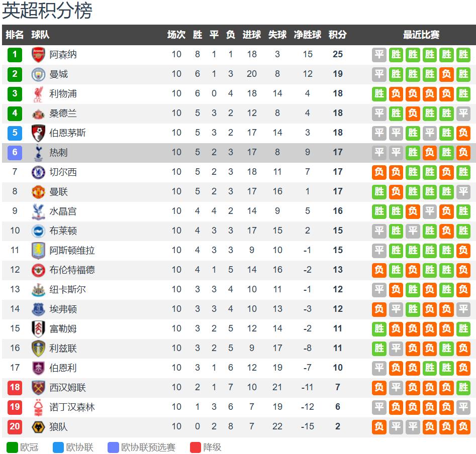
Task: Click rank badge 20 for 狼队
Action: coord(15,427)
